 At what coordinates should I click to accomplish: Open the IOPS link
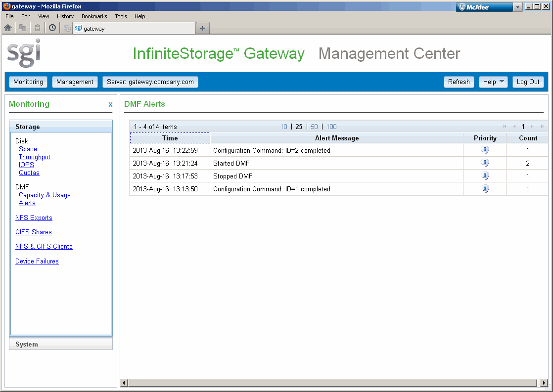pos(26,165)
